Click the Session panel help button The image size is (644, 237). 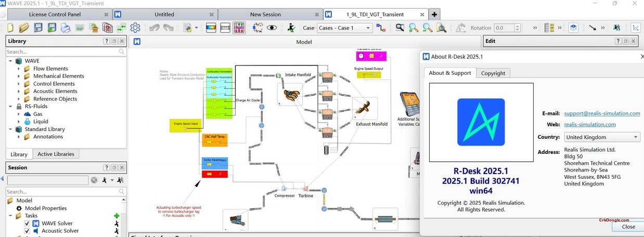pos(107,167)
